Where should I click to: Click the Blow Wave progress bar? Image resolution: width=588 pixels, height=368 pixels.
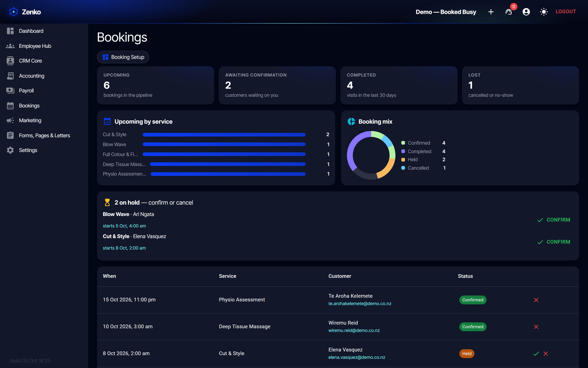(x=224, y=144)
